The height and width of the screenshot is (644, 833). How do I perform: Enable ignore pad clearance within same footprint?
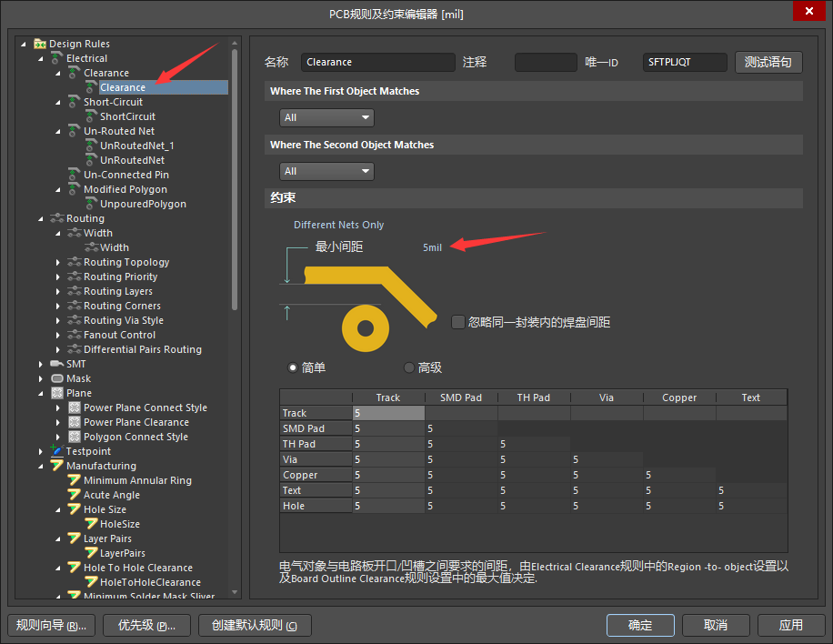click(458, 322)
